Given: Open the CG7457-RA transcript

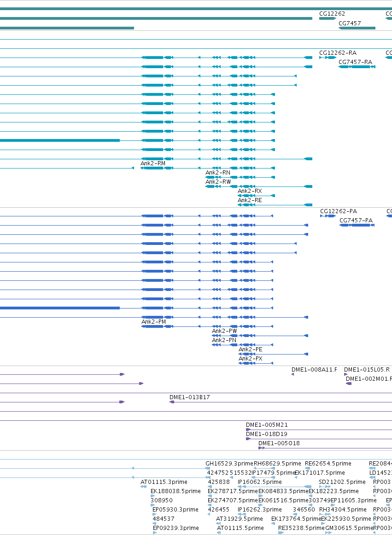Looking at the screenshot, I should point(357,67).
